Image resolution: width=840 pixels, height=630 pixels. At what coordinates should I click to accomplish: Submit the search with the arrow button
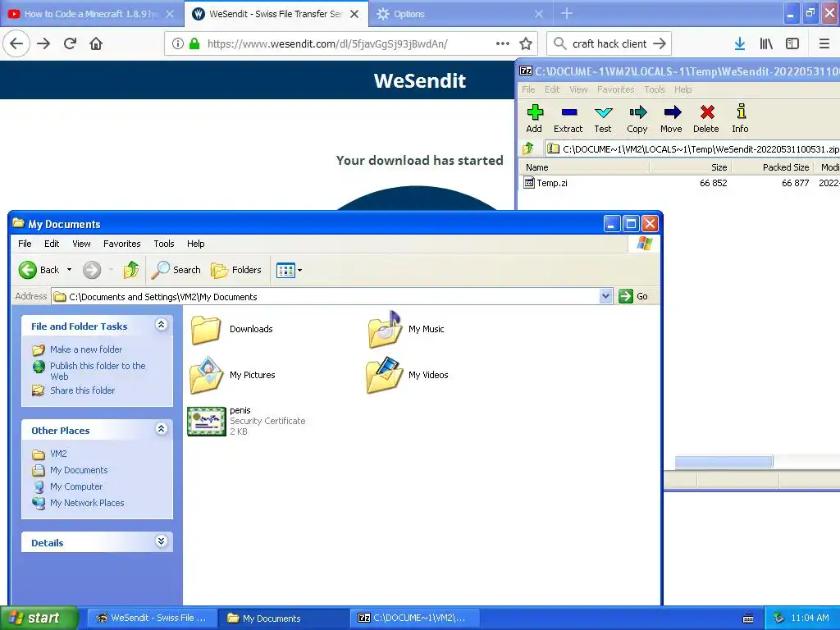pos(660,43)
